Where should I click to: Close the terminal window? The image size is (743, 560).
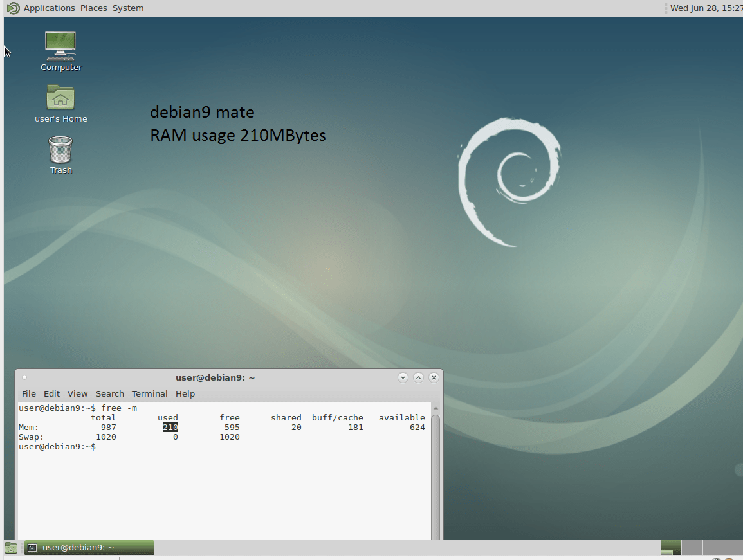point(434,377)
